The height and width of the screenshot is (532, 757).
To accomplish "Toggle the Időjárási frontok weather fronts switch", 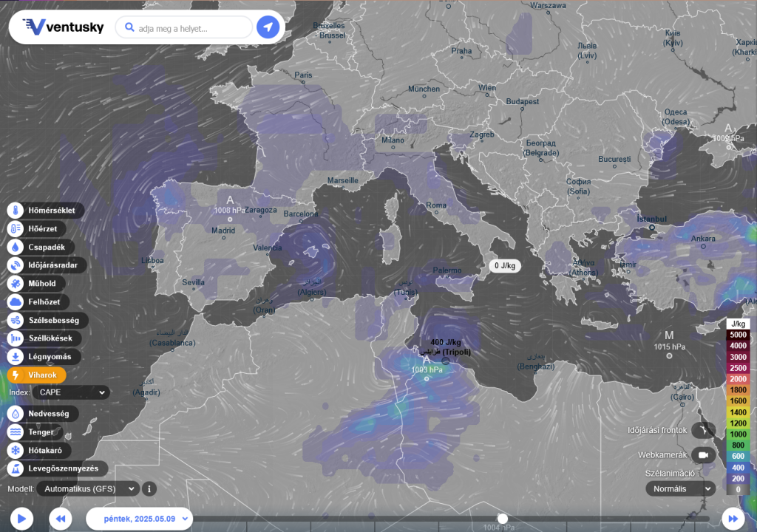I will pos(706,430).
